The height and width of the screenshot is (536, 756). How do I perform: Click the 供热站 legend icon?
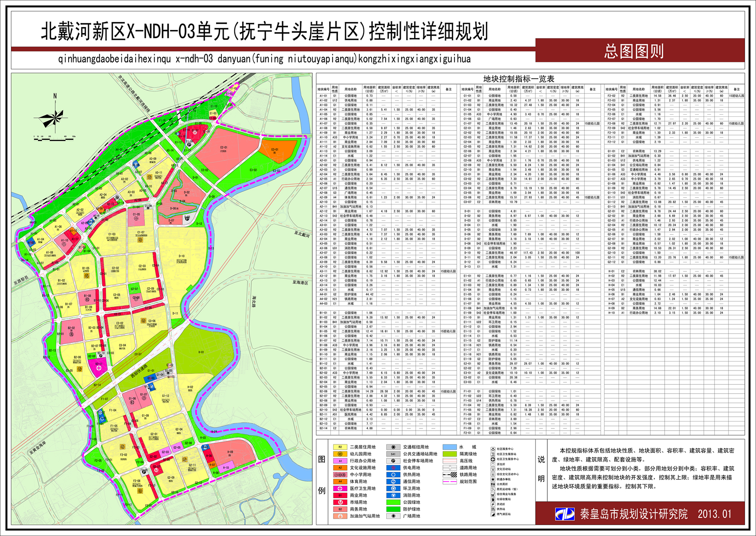click(x=493, y=509)
